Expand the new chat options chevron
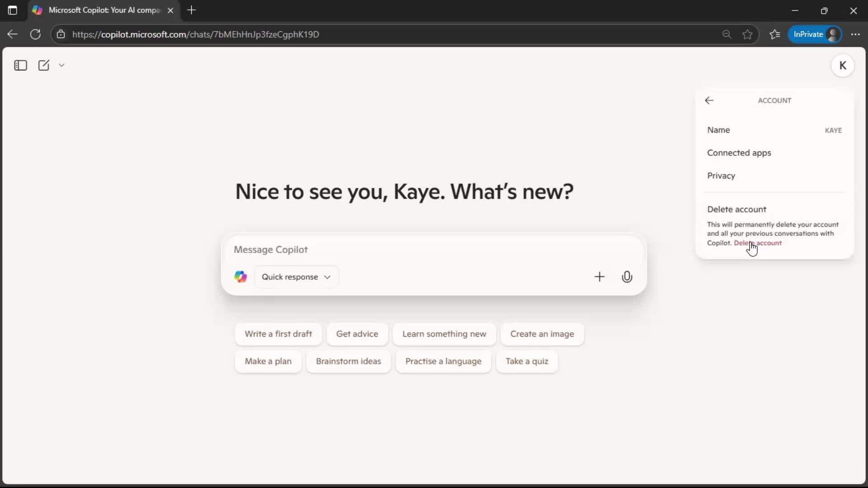868x488 pixels. tap(62, 66)
